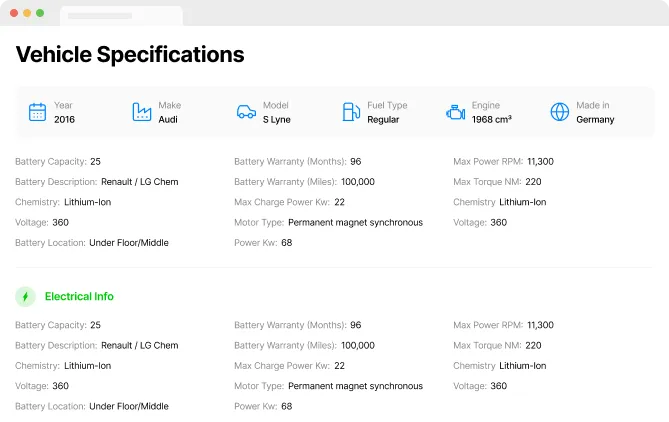This screenshot has height=422, width=669.
Task: Click the globe icon beside Made in
Action: click(x=560, y=112)
